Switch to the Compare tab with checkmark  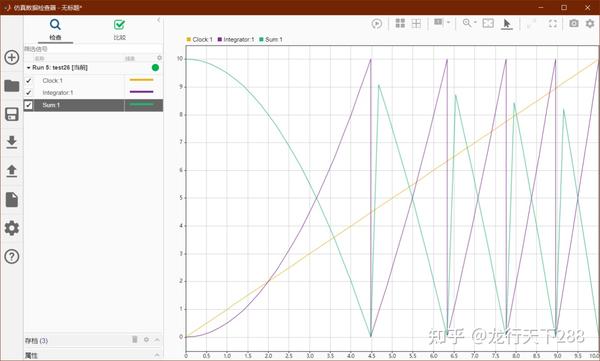119,29
